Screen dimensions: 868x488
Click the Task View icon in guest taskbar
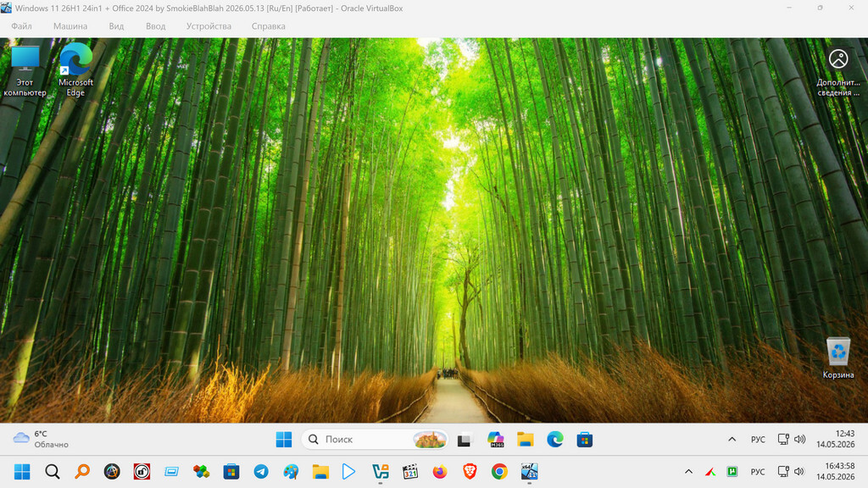(465, 440)
